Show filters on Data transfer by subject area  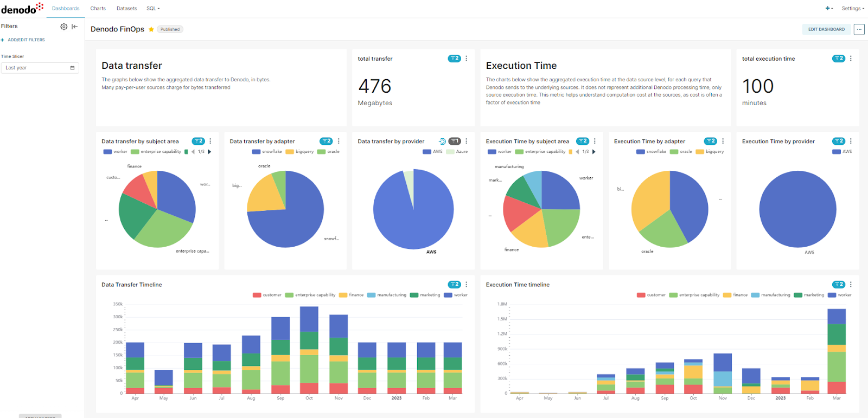(199, 141)
